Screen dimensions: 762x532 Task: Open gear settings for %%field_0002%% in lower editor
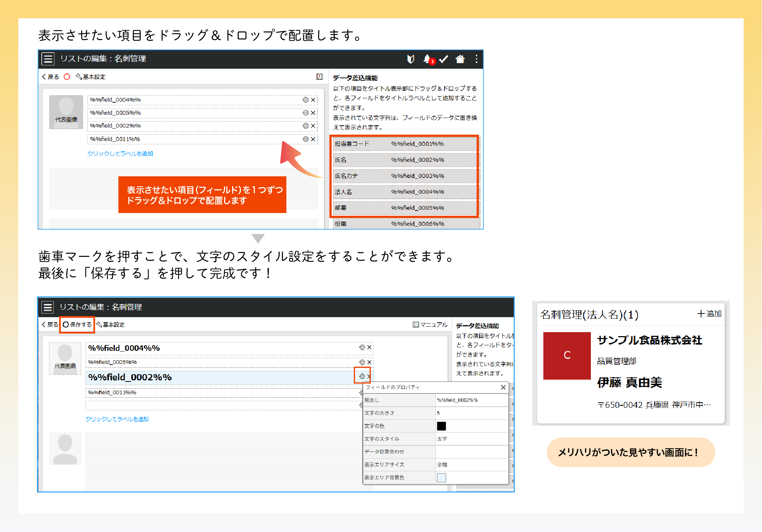(362, 376)
